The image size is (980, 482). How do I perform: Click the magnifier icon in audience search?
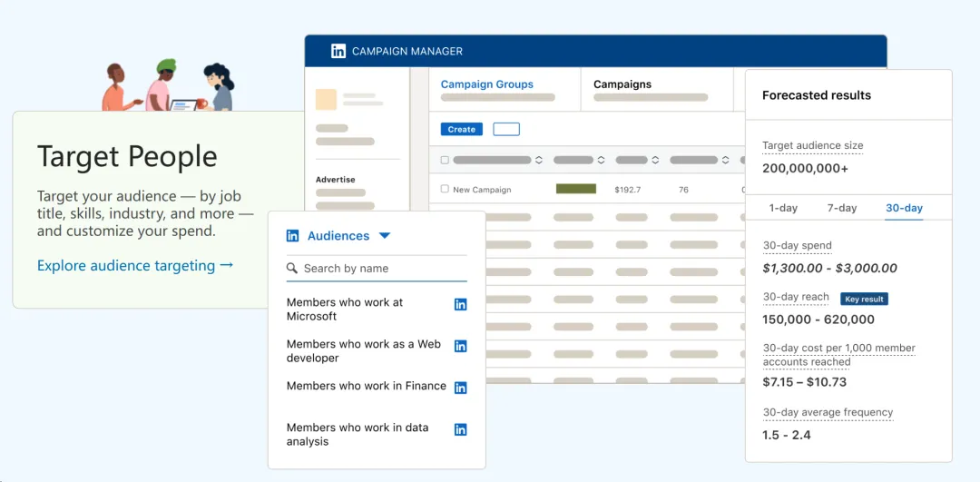(292, 269)
